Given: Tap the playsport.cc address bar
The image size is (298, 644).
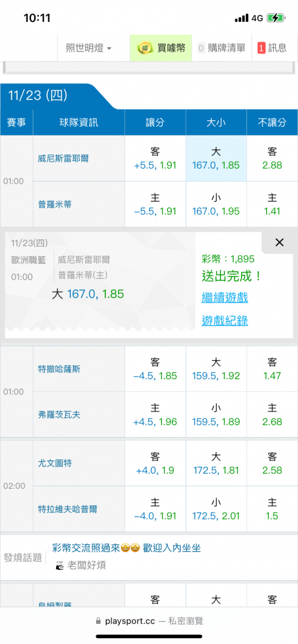Looking at the screenshot, I should tap(149, 621).
